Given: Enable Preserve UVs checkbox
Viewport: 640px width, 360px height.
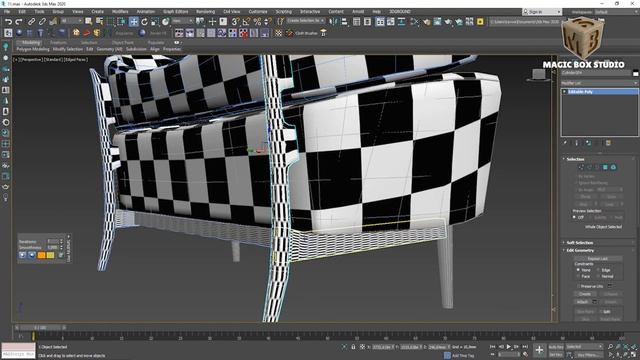Looking at the screenshot, I should click(578, 286).
